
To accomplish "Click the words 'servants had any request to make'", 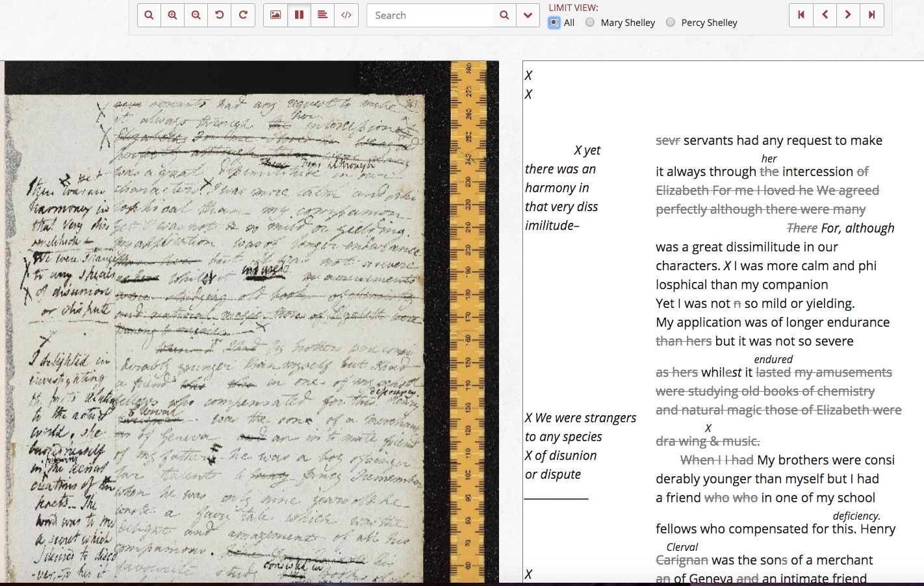I will 783,140.
